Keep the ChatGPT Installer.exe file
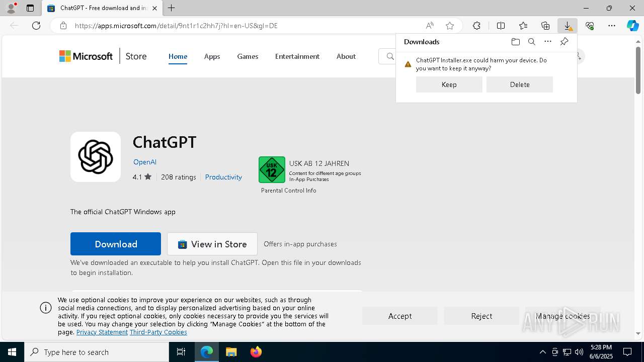The width and height of the screenshot is (644, 362). click(x=449, y=84)
